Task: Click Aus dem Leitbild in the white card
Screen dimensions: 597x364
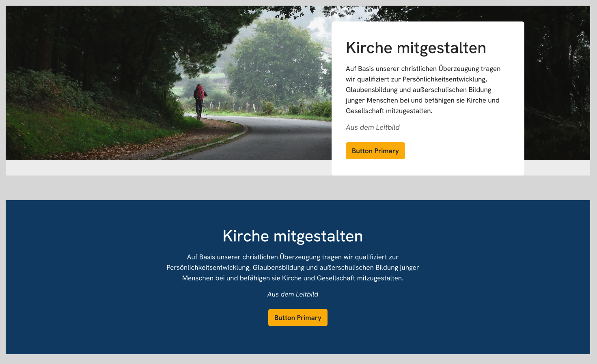Action: [x=373, y=127]
